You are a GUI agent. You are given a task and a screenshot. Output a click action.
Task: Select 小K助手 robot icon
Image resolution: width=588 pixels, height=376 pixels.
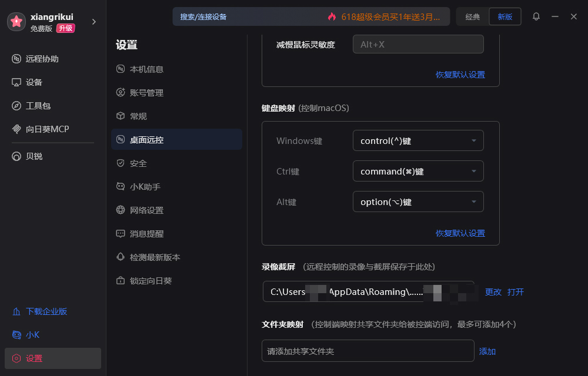click(x=121, y=186)
